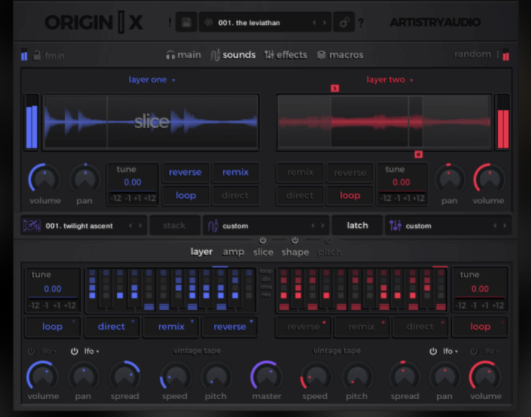Click the link icon beside preset name
This screenshot has width=531, height=417.
pyautogui.click(x=344, y=23)
